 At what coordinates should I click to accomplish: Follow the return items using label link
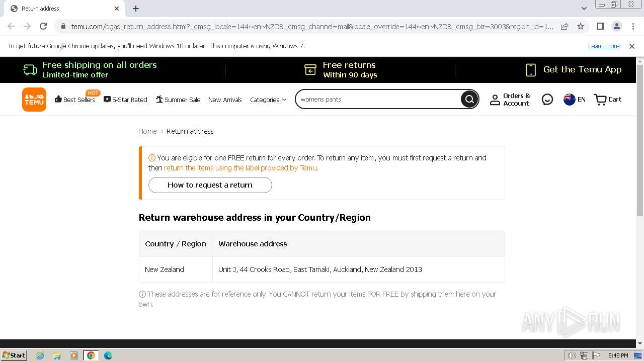(241, 168)
